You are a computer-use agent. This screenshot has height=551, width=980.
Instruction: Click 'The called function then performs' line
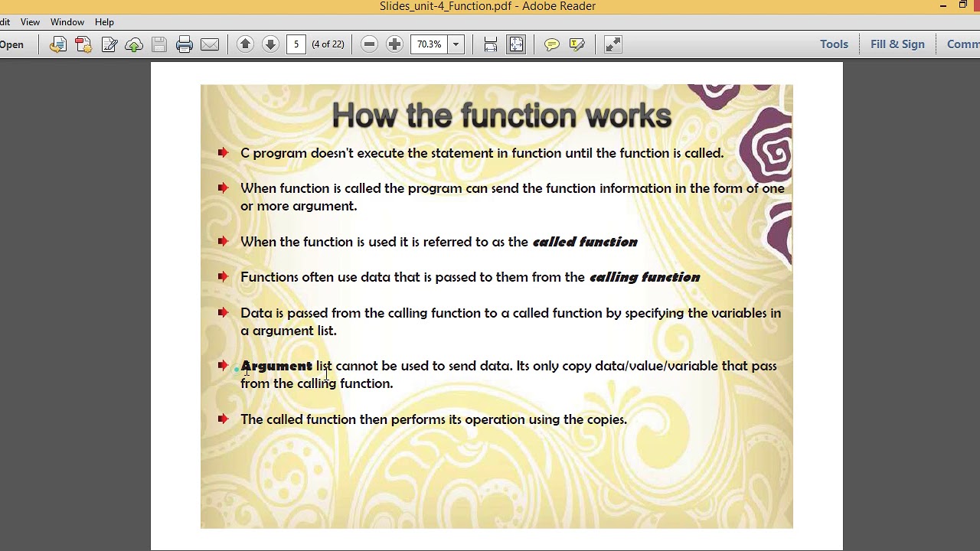coord(433,419)
